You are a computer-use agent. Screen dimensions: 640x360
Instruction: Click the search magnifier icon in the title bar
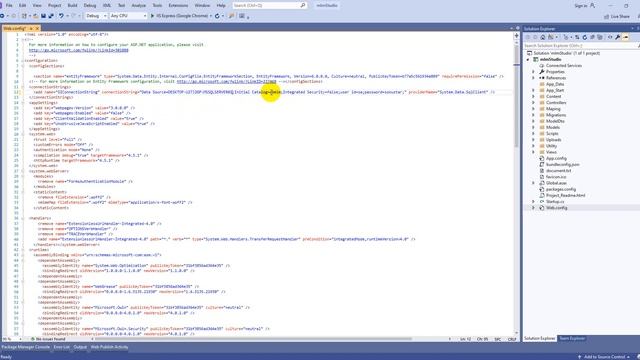(303, 5)
